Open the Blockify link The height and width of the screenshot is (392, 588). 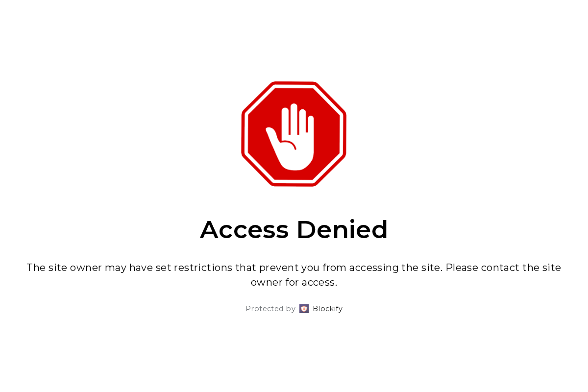[327, 309]
